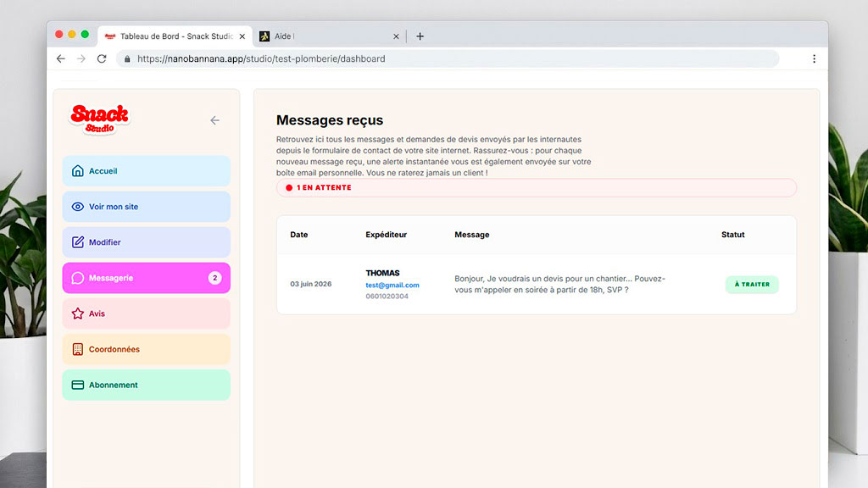Open the browser three-dot menu

tap(814, 58)
